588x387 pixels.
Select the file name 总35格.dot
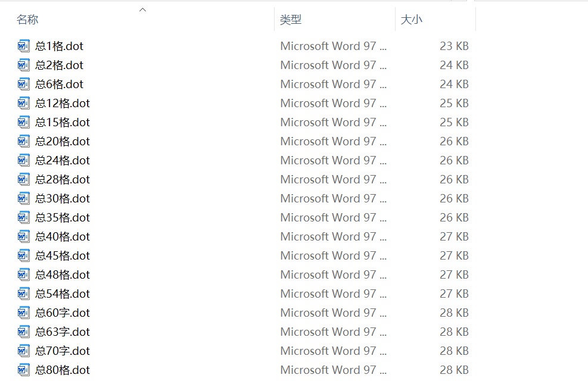63,218
